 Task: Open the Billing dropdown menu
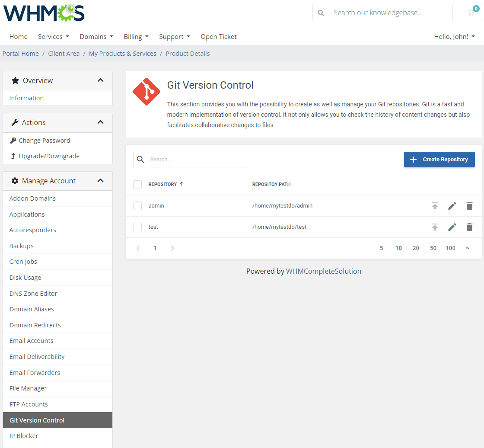[x=136, y=36]
